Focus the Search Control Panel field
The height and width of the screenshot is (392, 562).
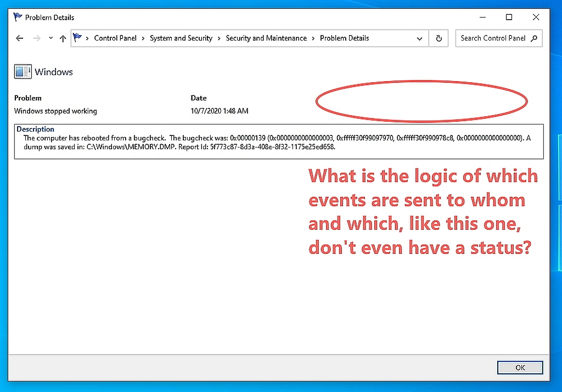[498, 38]
